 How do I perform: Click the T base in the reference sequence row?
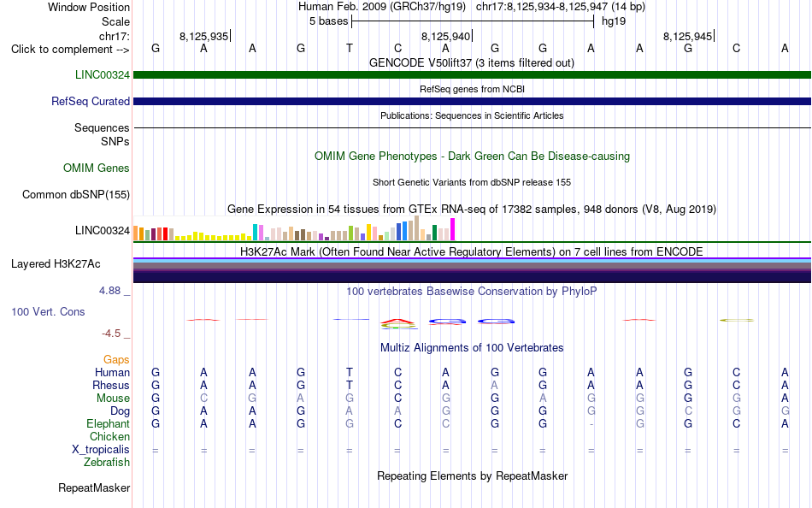coord(350,48)
